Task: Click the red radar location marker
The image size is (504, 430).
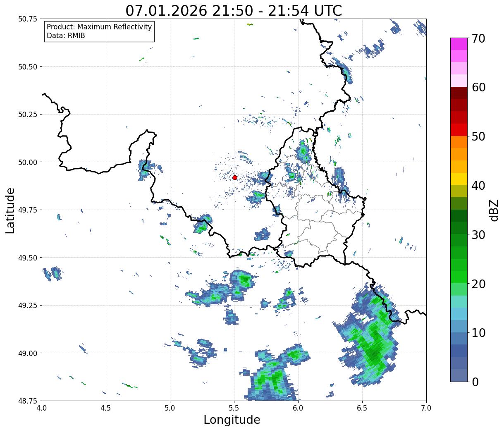Action: click(234, 177)
